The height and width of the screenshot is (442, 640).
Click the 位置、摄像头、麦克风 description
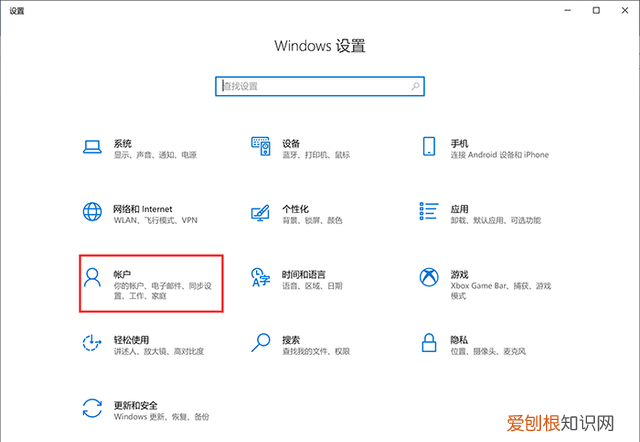[488, 351]
